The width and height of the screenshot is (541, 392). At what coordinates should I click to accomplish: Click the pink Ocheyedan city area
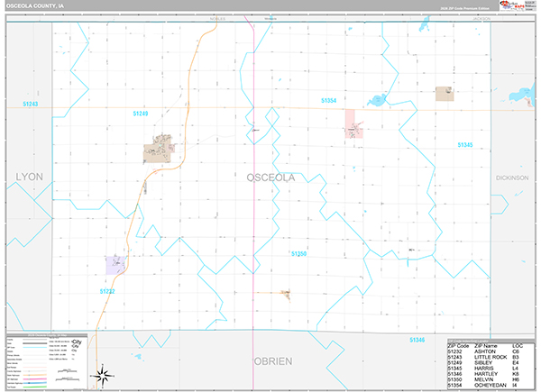[353, 124]
